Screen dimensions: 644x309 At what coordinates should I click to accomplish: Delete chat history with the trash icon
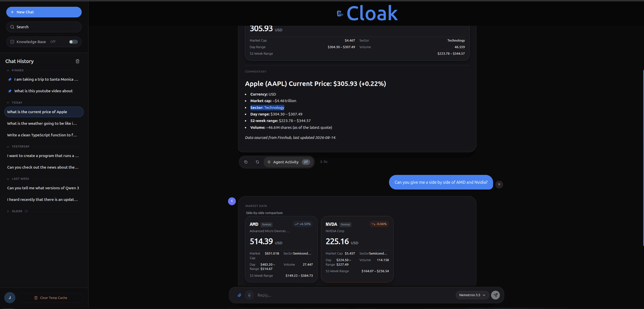78,61
